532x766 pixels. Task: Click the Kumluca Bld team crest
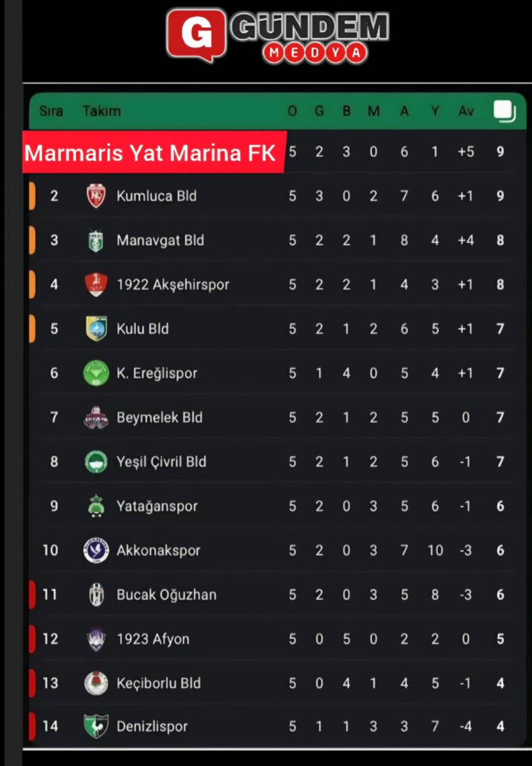pos(96,196)
